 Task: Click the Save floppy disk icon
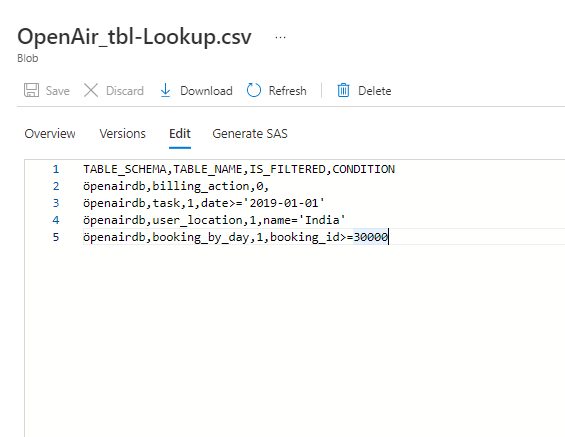(x=31, y=90)
